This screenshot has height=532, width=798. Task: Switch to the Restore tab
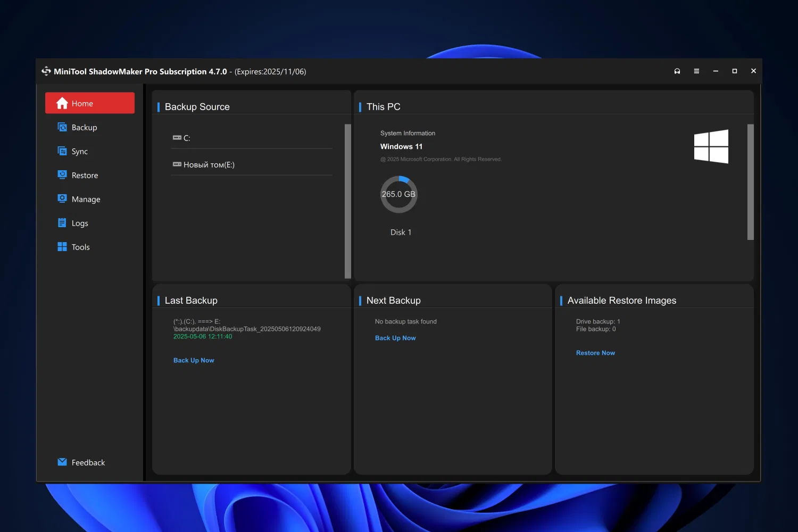click(x=85, y=175)
